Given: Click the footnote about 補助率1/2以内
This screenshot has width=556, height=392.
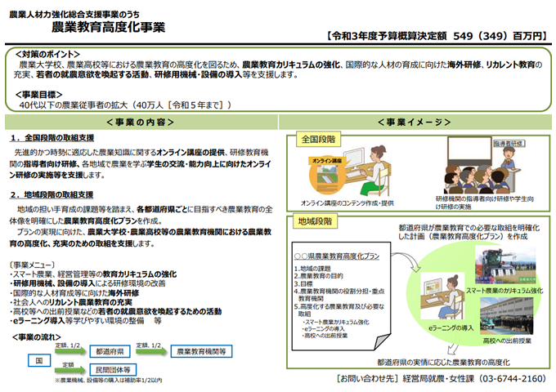Looking at the screenshot, I should point(109,381).
